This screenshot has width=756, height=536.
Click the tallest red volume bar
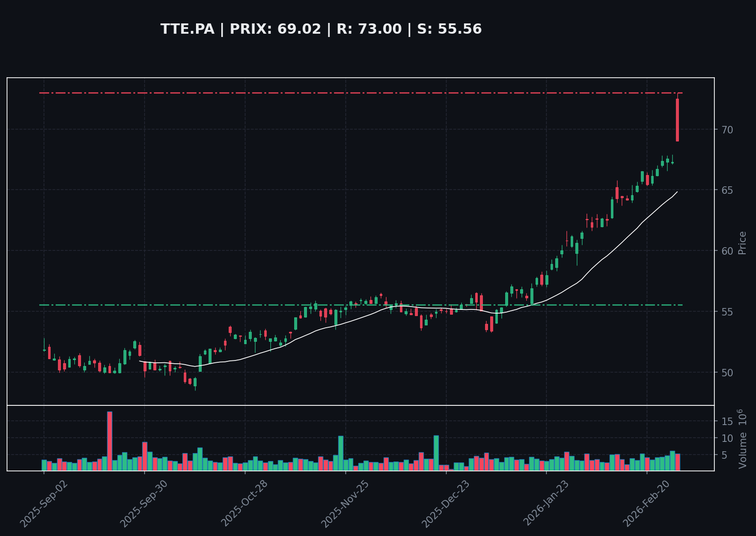109,441
